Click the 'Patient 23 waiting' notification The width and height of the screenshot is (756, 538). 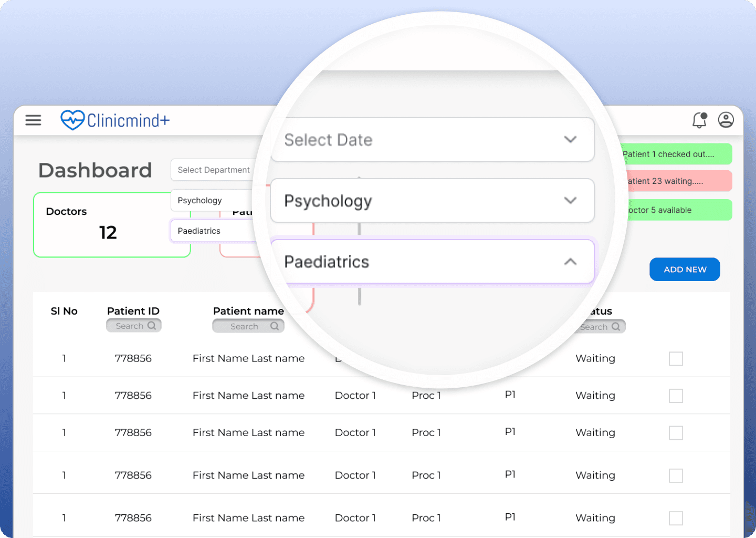tap(678, 181)
